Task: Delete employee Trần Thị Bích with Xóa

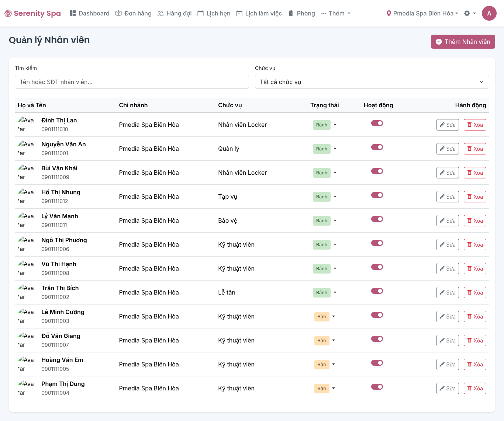Action: 474,293
